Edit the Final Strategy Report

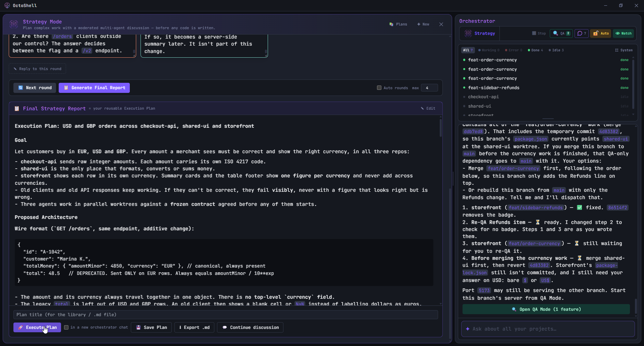click(x=428, y=108)
